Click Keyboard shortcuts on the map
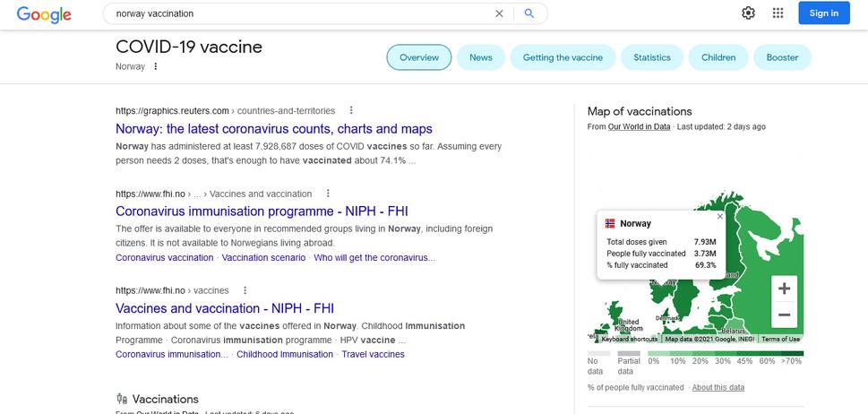This screenshot has width=868, height=414. pos(630,340)
